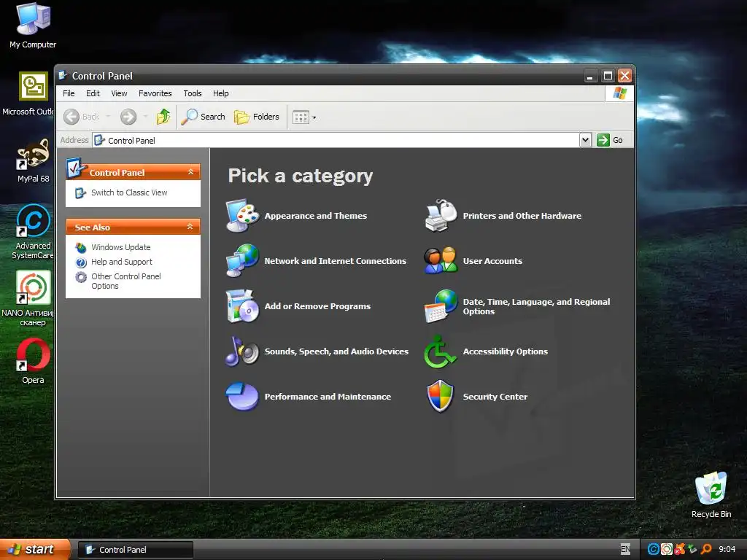
Task: Click the Advanced SystemCare tray icon
Action: pos(654,549)
